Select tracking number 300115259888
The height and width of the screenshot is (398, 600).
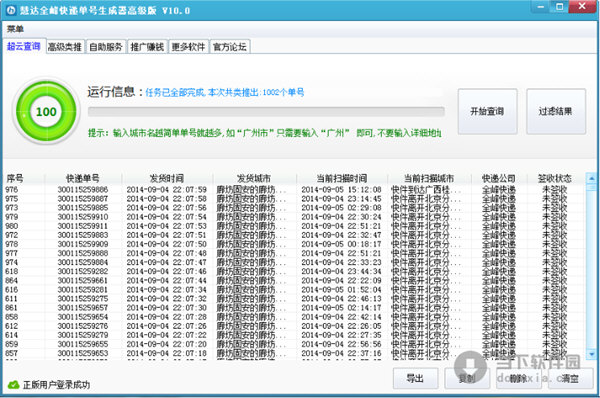click(x=83, y=253)
